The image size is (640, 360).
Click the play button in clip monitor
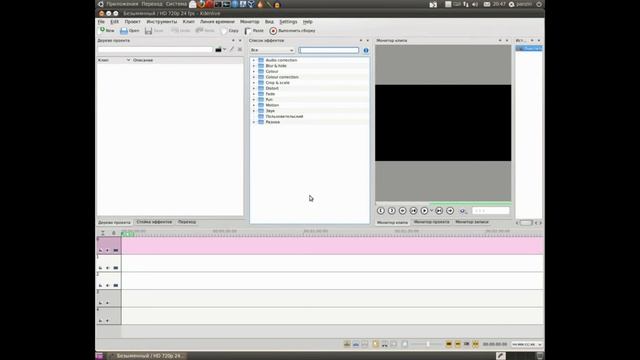(x=424, y=211)
